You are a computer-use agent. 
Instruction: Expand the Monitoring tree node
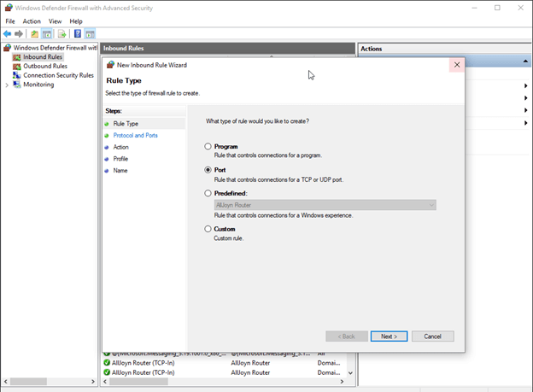tap(7, 85)
